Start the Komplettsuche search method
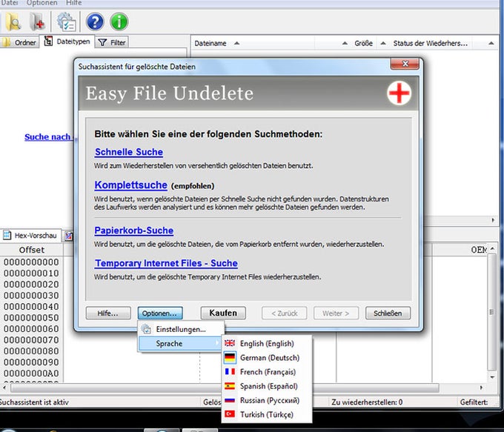The width and height of the screenshot is (504, 432). click(131, 185)
